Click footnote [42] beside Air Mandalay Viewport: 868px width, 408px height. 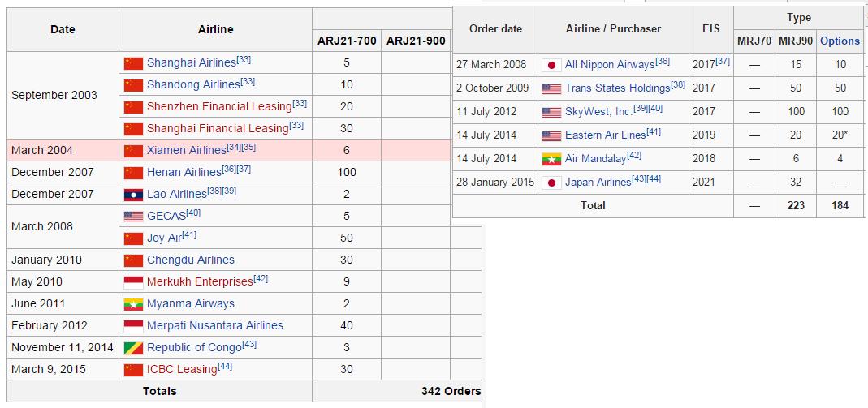click(634, 156)
